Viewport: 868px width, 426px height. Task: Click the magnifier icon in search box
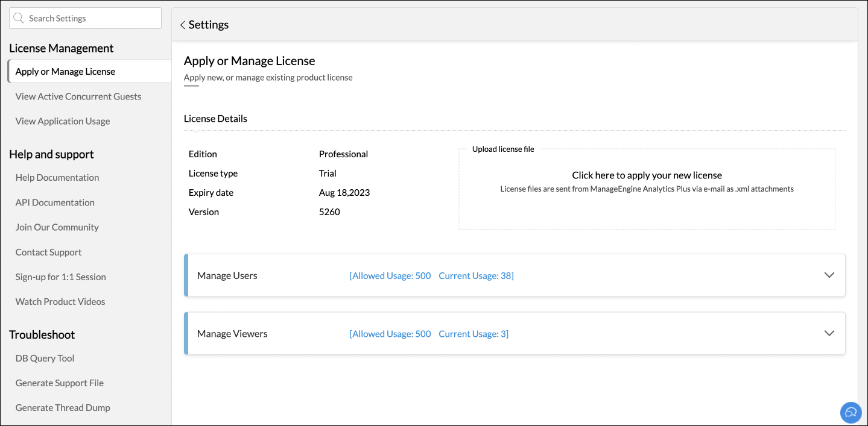(x=19, y=19)
